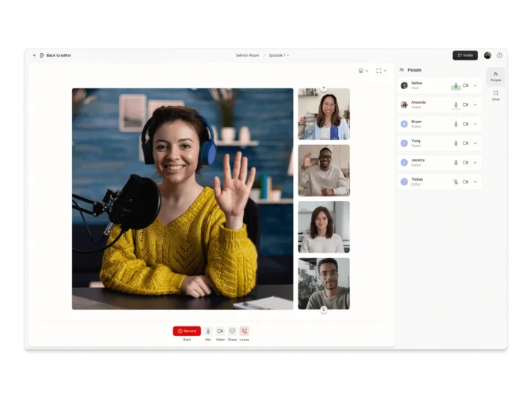This screenshot has height=403, width=532.
Task: Leave the call with the red phone icon
Action: coord(245,331)
